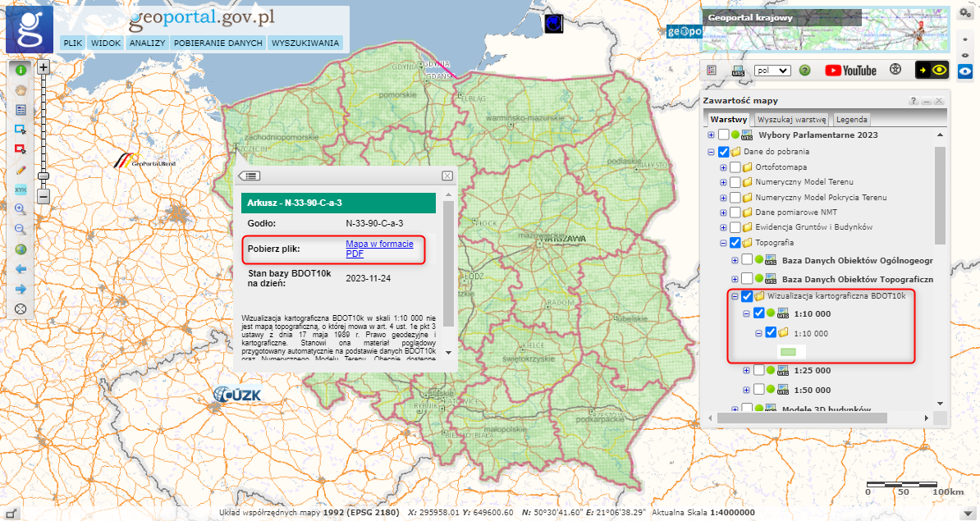Screen dimensions: 980x521
Task: Open the pol language dropdown
Action: 770,71
